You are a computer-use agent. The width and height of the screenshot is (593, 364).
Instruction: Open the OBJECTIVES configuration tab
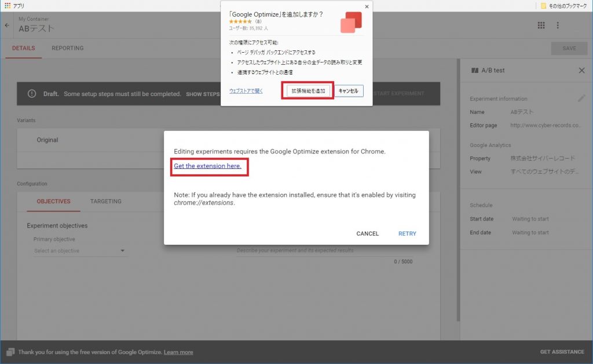(x=53, y=201)
